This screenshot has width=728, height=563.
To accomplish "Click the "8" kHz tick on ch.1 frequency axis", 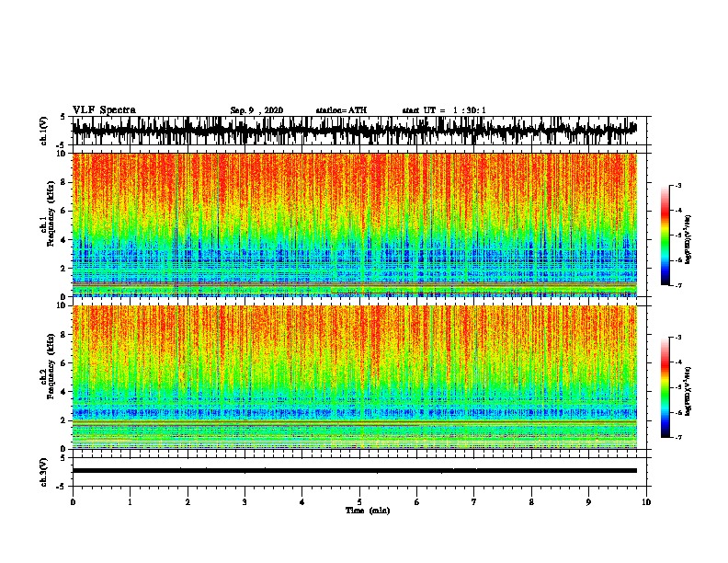I will (x=64, y=182).
